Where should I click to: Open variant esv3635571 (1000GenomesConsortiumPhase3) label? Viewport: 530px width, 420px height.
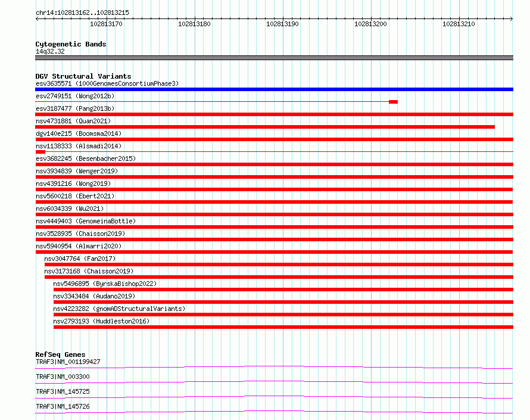107,83
